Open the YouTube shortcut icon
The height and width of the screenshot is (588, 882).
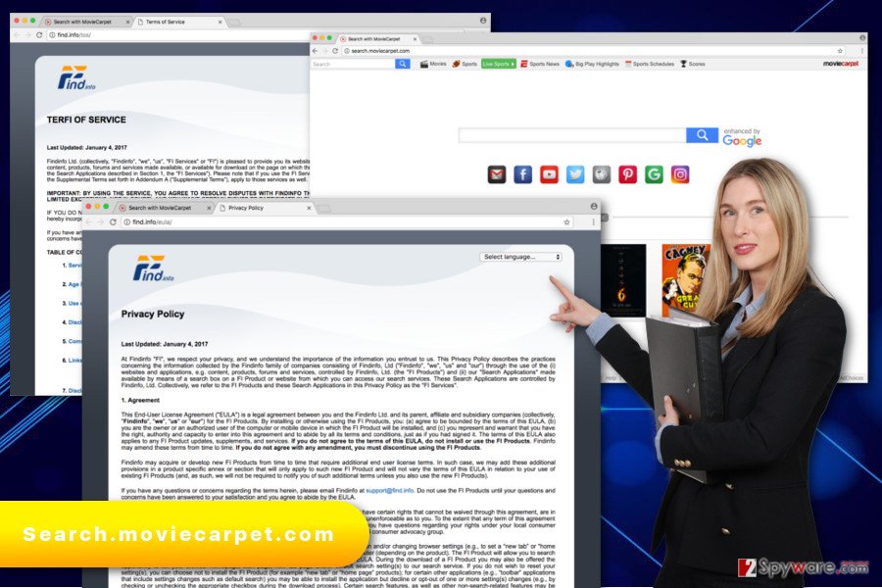[549, 175]
